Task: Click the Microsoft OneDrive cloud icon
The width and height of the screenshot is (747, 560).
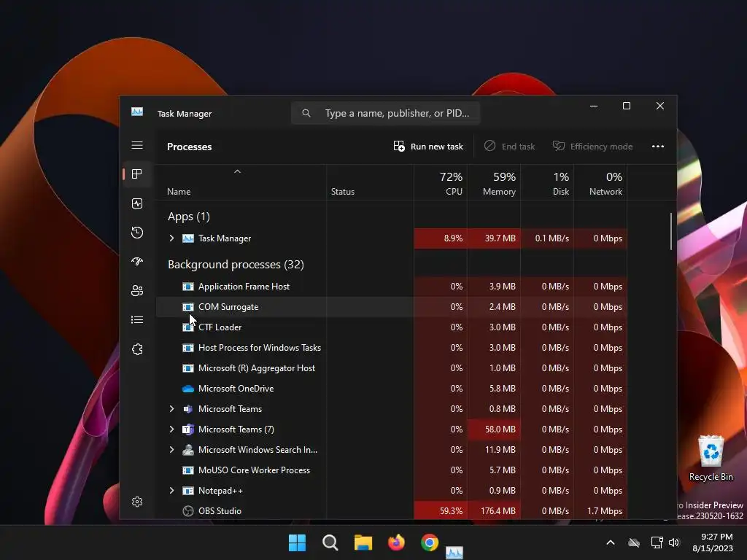Action: pos(188,389)
